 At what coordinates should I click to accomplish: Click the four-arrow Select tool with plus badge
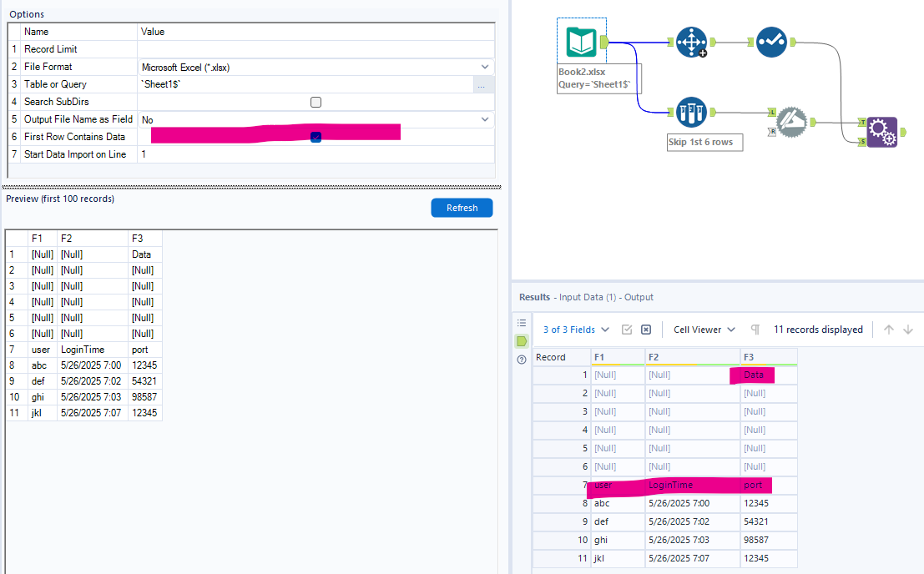click(x=692, y=40)
